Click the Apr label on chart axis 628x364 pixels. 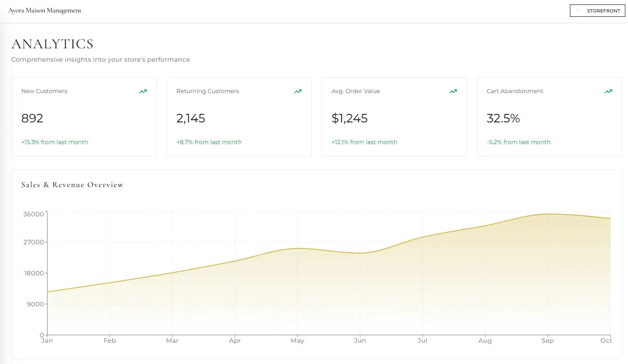[x=235, y=341]
